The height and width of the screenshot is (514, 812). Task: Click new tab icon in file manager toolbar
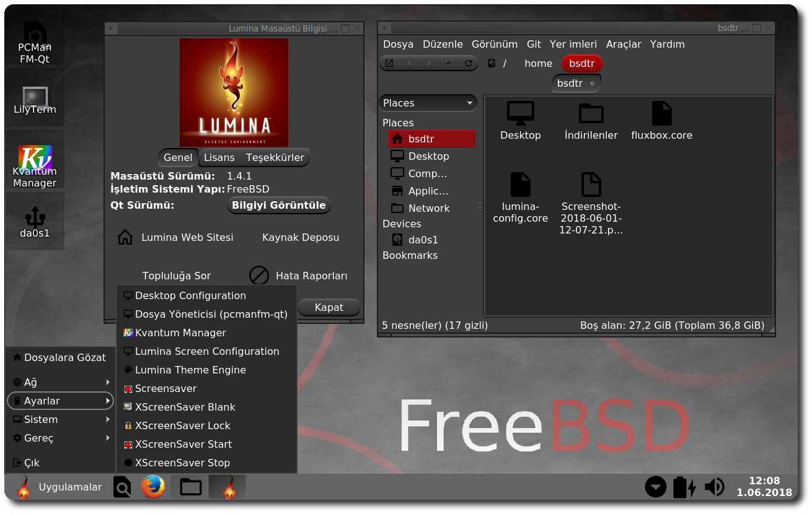tap(389, 63)
